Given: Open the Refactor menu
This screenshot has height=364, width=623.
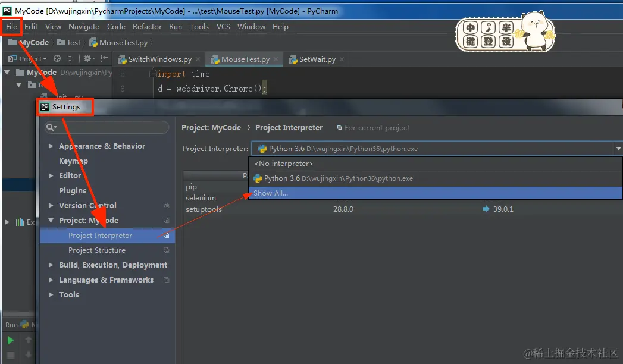Looking at the screenshot, I should pos(147,27).
